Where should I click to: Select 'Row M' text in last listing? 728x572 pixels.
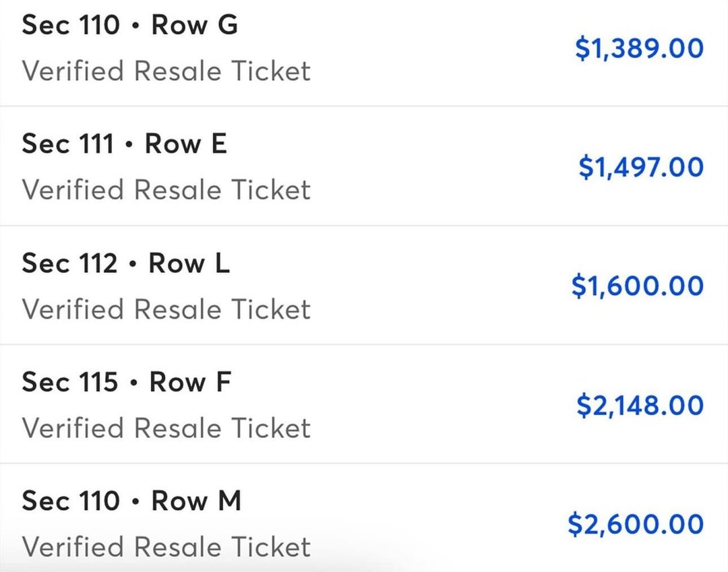point(196,501)
